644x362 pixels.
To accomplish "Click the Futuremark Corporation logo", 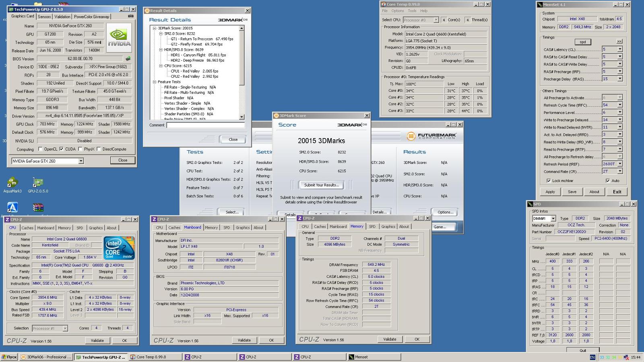I will pos(431,136).
